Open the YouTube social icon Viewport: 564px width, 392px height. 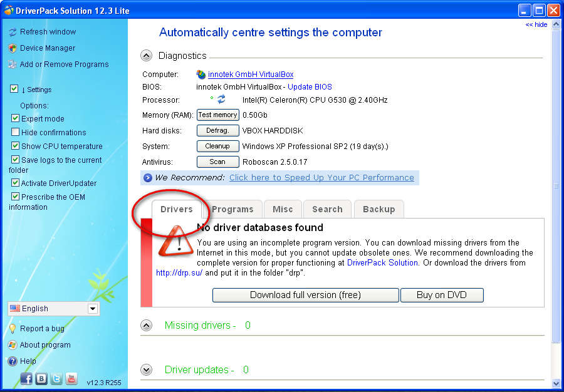pos(71,378)
